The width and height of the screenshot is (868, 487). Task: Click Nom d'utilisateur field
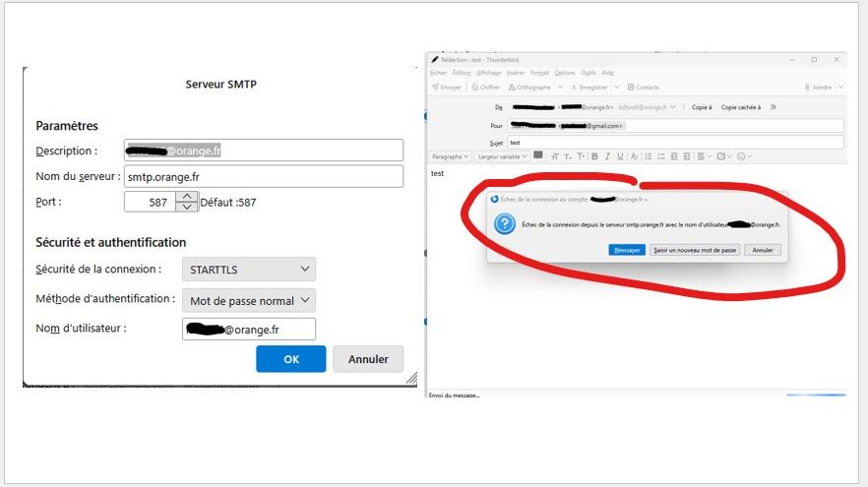pyautogui.click(x=249, y=330)
